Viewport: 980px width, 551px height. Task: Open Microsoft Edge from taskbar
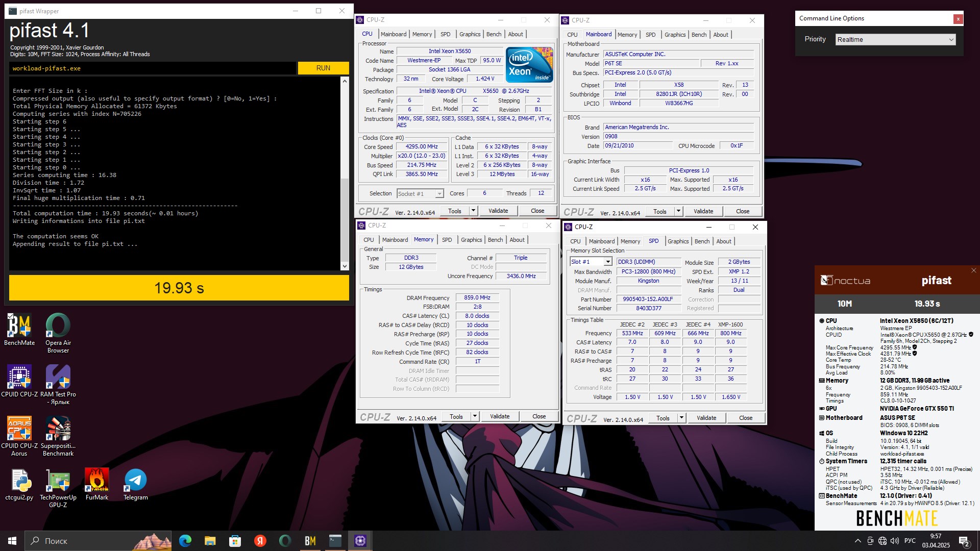point(185,541)
